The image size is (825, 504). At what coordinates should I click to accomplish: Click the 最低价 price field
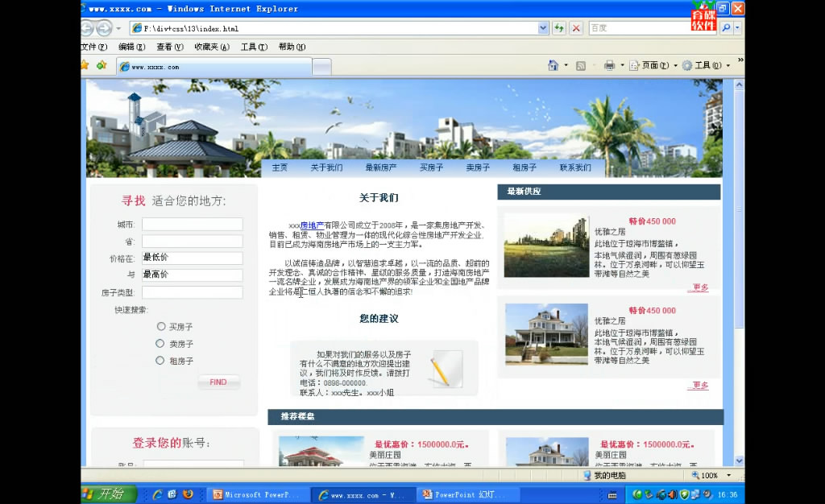[x=192, y=258]
